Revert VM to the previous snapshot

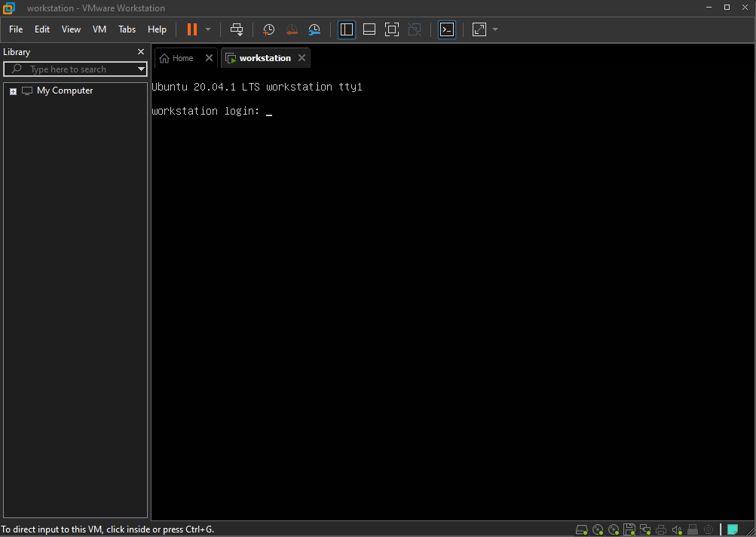pos(292,29)
